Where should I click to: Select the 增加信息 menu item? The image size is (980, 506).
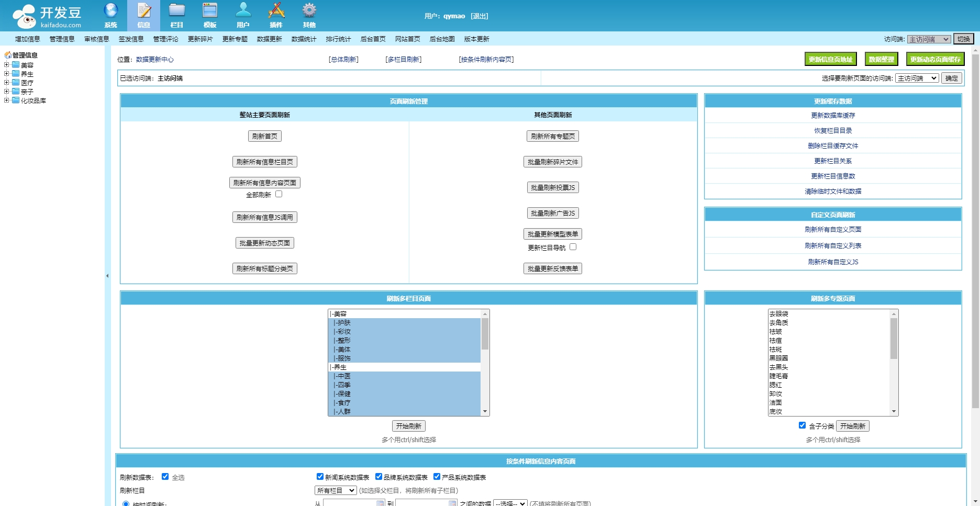click(x=27, y=39)
